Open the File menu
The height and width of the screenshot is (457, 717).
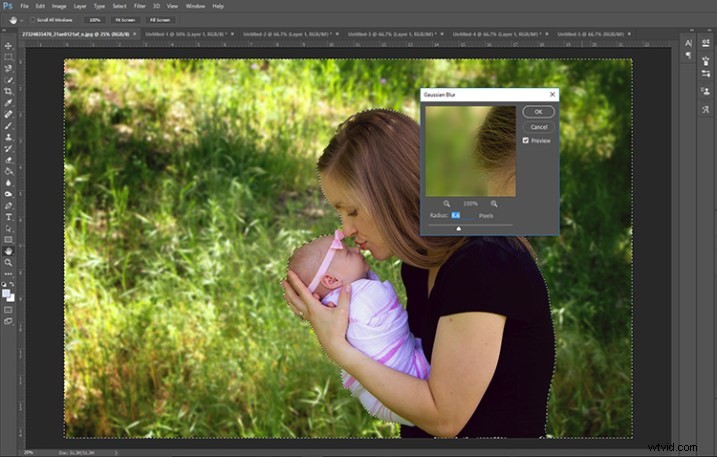[x=24, y=6]
